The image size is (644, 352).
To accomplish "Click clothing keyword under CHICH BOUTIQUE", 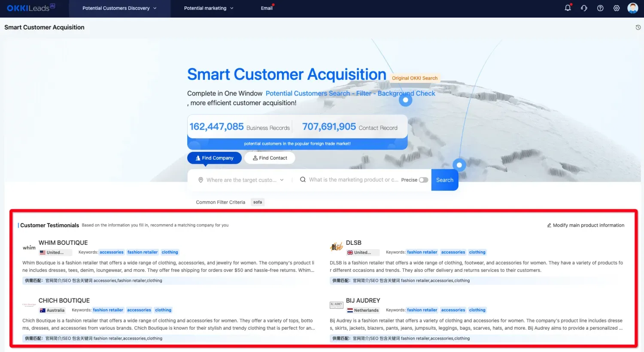I will [163, 310].
